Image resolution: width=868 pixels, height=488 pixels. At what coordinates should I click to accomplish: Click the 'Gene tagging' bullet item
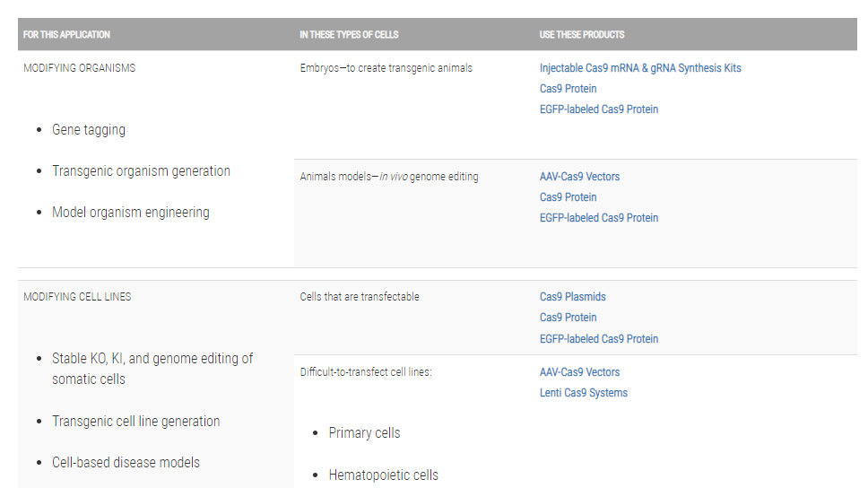[x=88, y=130]
